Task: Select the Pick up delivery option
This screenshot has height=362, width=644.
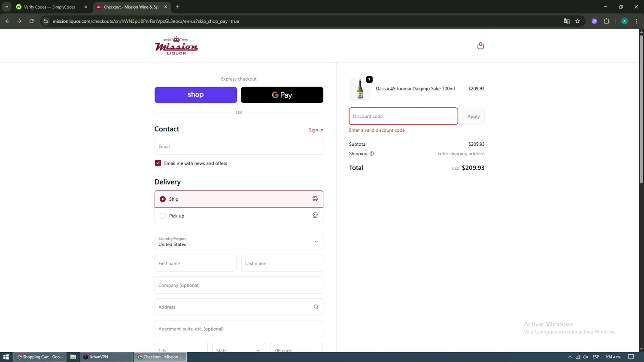Action: tap(239, 216)
